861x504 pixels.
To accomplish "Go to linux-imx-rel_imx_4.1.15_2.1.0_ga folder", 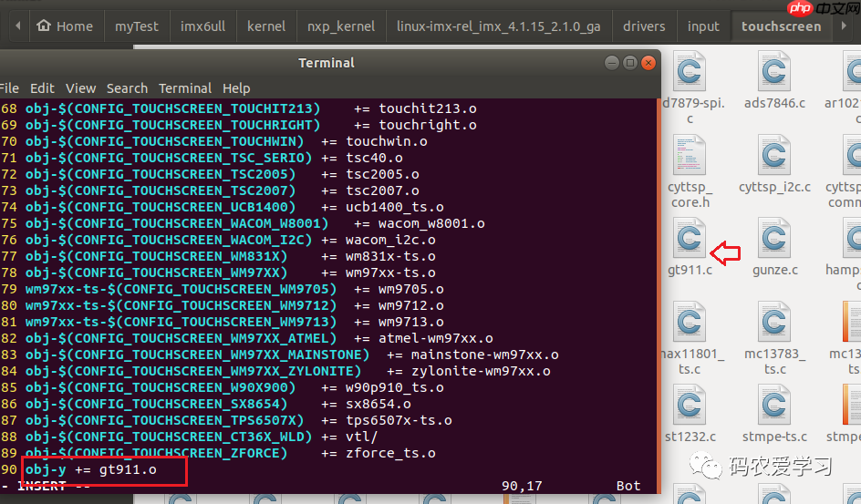I will [x=499, y=26].
